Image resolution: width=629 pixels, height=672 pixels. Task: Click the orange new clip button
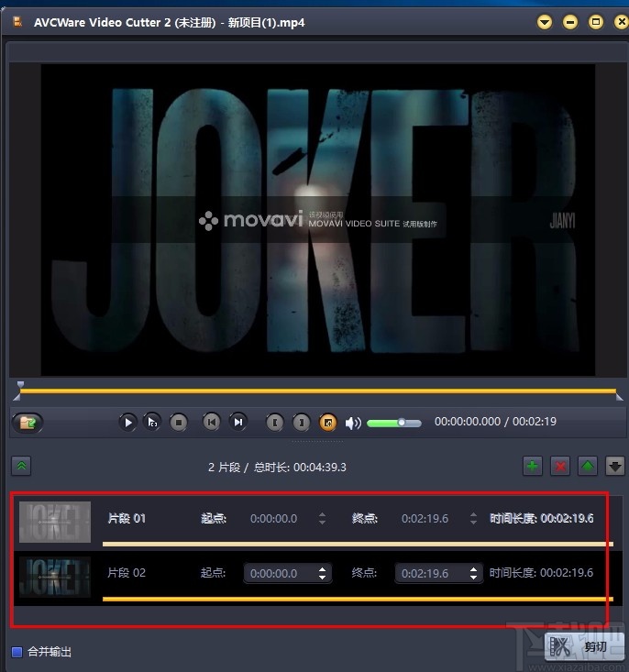[328, 423]
